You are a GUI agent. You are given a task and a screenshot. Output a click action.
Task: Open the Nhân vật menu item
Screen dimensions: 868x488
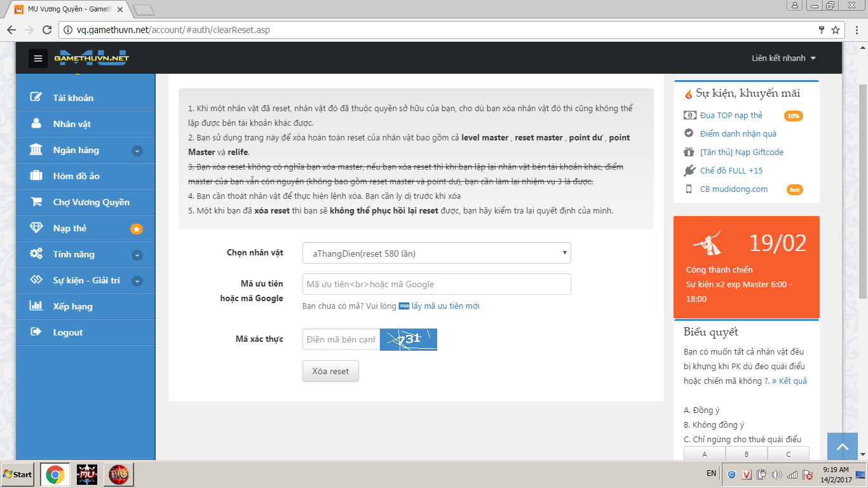(x=72, y=124)
